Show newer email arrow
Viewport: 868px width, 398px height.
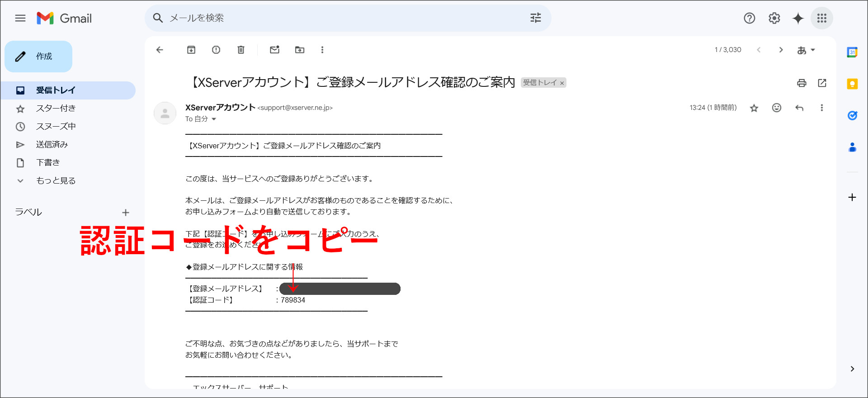[759, 50]
